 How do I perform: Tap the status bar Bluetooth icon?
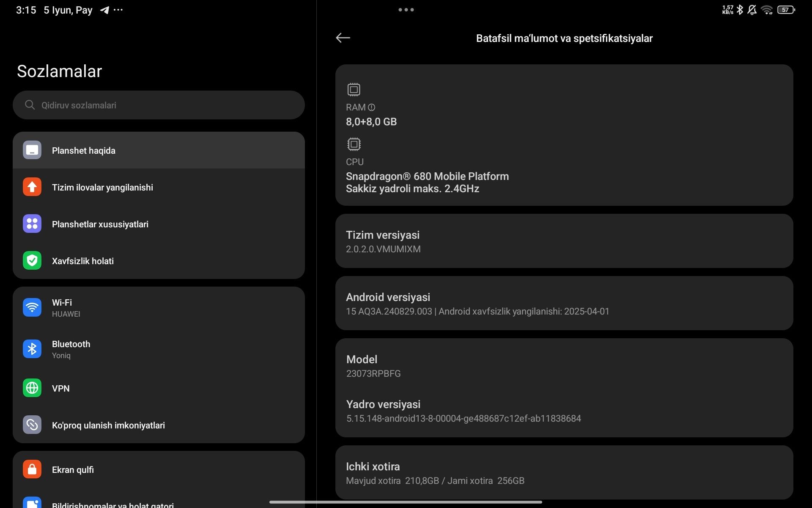[x=740, y=10]
